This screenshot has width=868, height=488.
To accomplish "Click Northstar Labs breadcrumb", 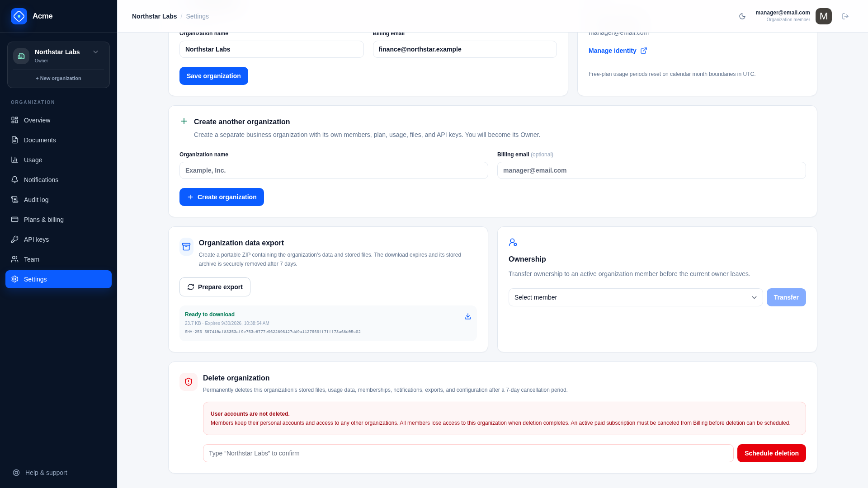I will (x=154, y=16).
